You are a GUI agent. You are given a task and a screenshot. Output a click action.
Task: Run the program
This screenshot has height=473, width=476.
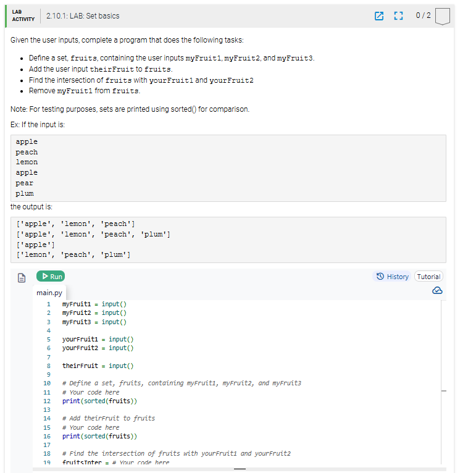click(51, 276)
